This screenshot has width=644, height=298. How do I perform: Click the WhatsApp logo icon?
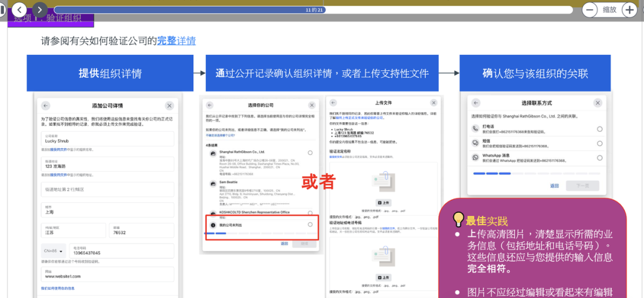click(x=476, y=157)
